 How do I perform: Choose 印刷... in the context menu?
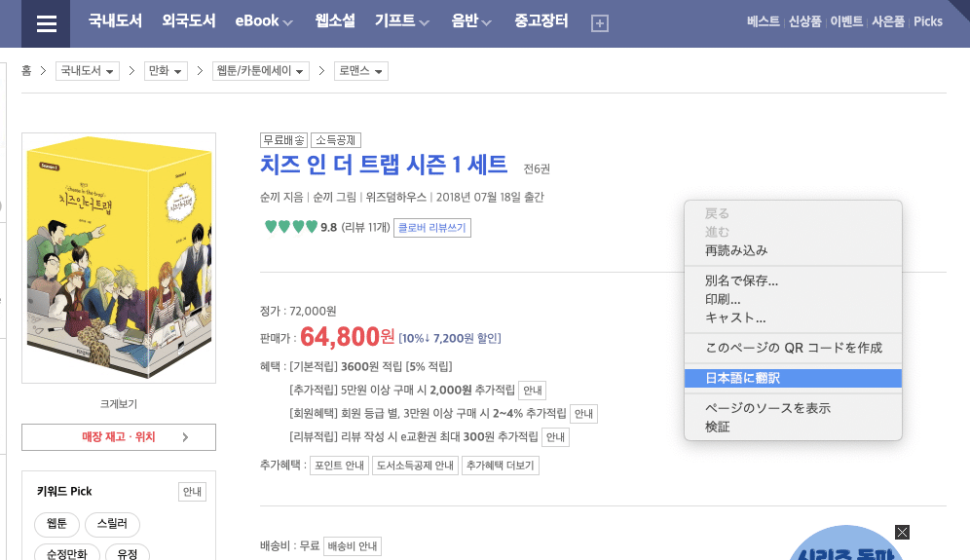click(793, 300)
